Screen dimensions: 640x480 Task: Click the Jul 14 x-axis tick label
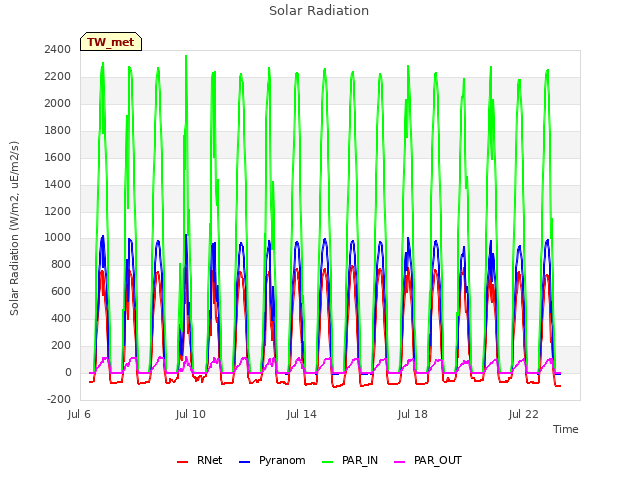(302, 414)
